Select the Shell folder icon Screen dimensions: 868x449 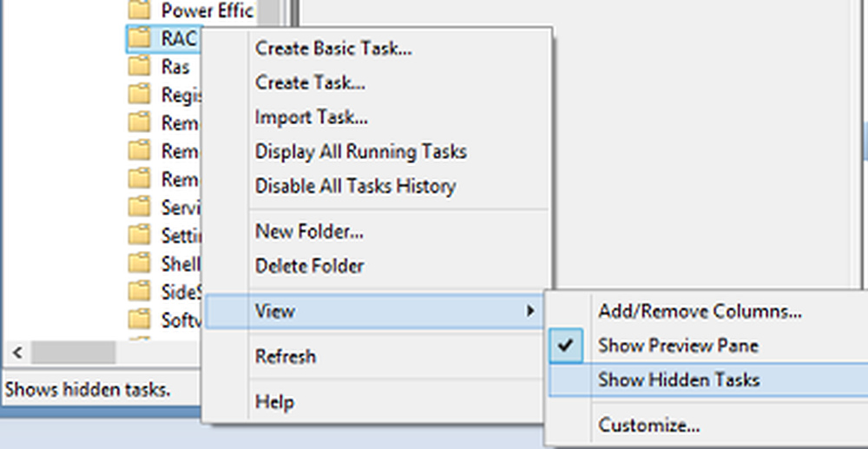click(139, 263)
